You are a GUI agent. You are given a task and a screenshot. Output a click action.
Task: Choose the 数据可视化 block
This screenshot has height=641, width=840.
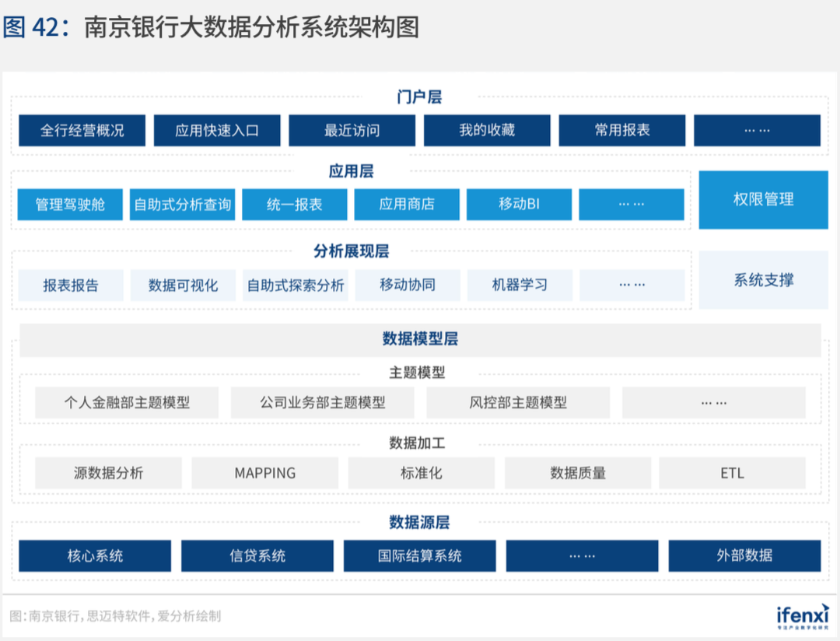184,285
